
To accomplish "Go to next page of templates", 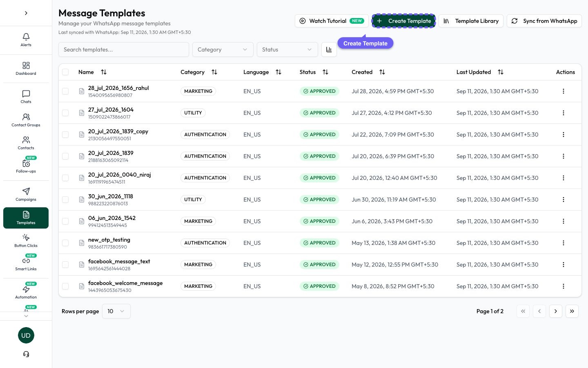I will tap(556, 311).
